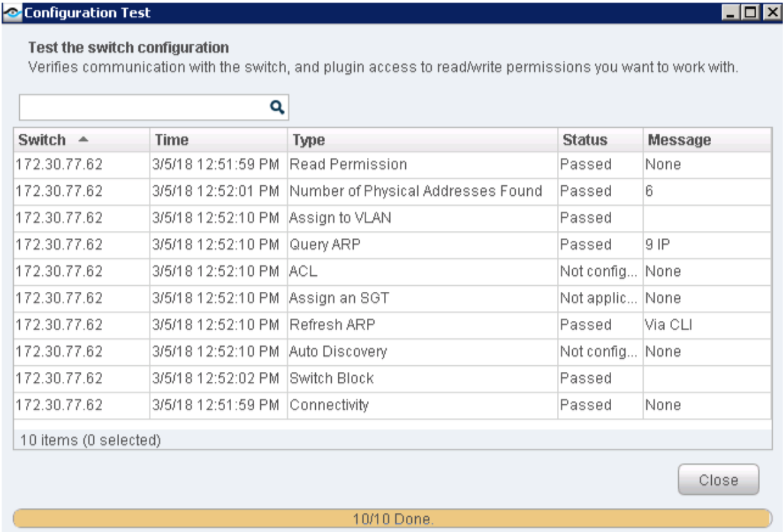Sort by the Message column header
The image size is (784, 532).
pos(679,140)
